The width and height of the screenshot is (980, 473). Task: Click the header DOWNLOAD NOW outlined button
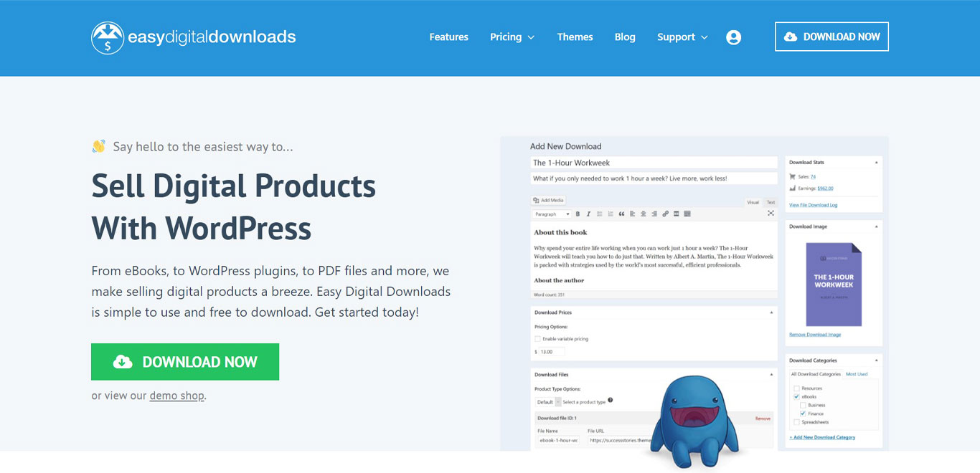tap(831, 37)
